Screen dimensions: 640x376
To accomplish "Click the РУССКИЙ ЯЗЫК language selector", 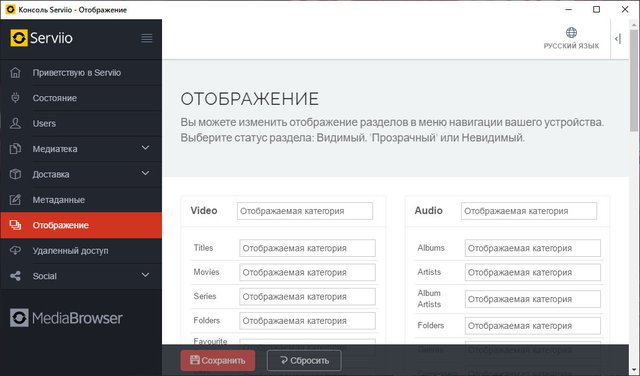I will tap(571, 39).
